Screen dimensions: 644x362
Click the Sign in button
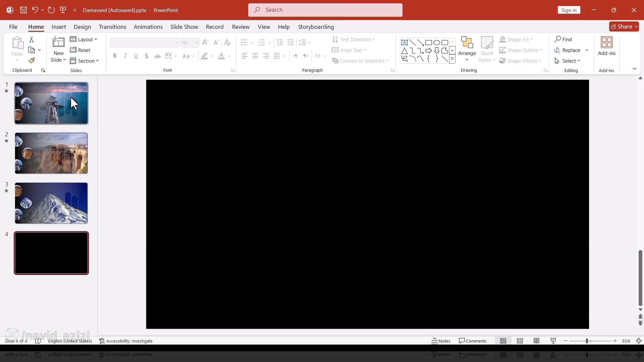(x=569, y=10)
